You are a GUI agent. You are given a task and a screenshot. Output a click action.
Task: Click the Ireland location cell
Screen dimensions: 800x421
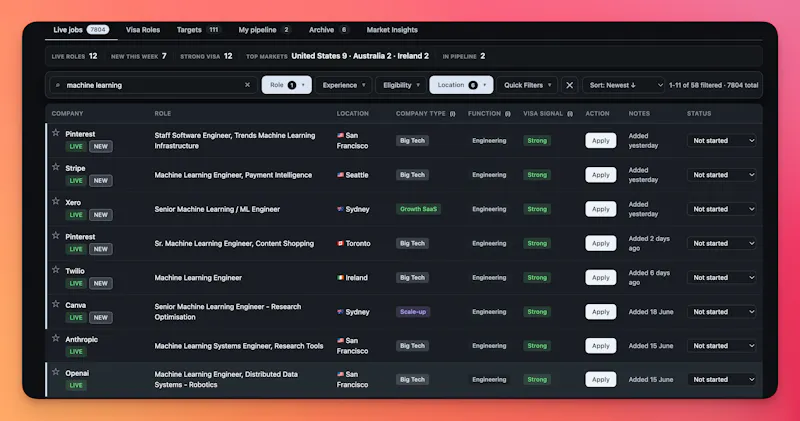point(352,278)
